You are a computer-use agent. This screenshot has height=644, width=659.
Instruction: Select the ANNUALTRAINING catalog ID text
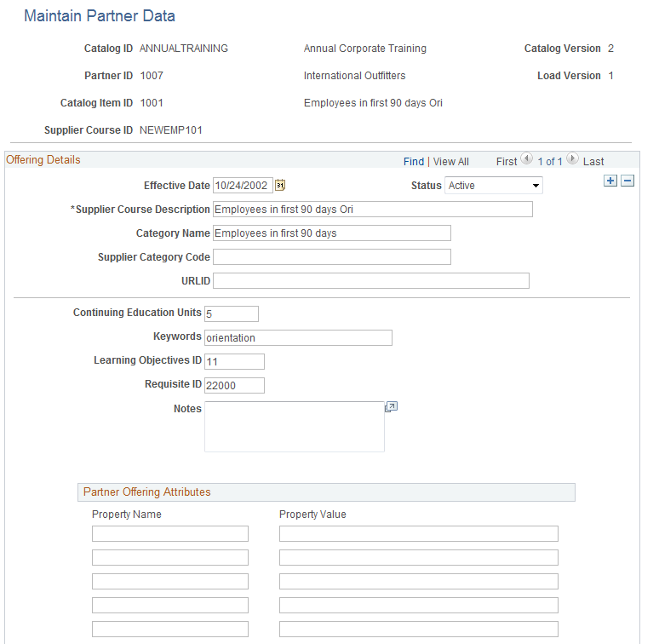point(184,49)
